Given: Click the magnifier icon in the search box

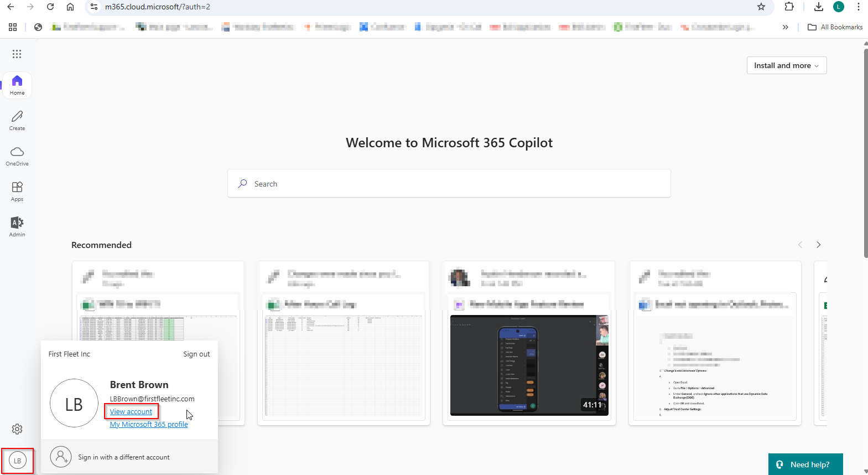Looking at the screenshot, I should click(242, 184).
